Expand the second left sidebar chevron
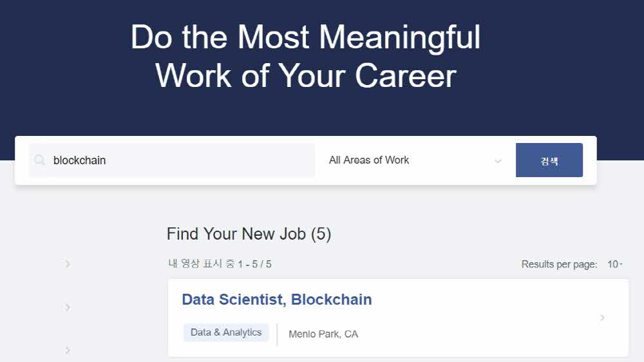Screen dimensions: 644x362 (x=68, y=307)
